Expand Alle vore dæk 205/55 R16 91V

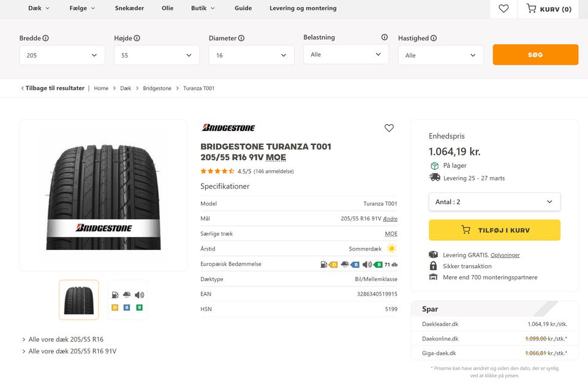point(72,352)
